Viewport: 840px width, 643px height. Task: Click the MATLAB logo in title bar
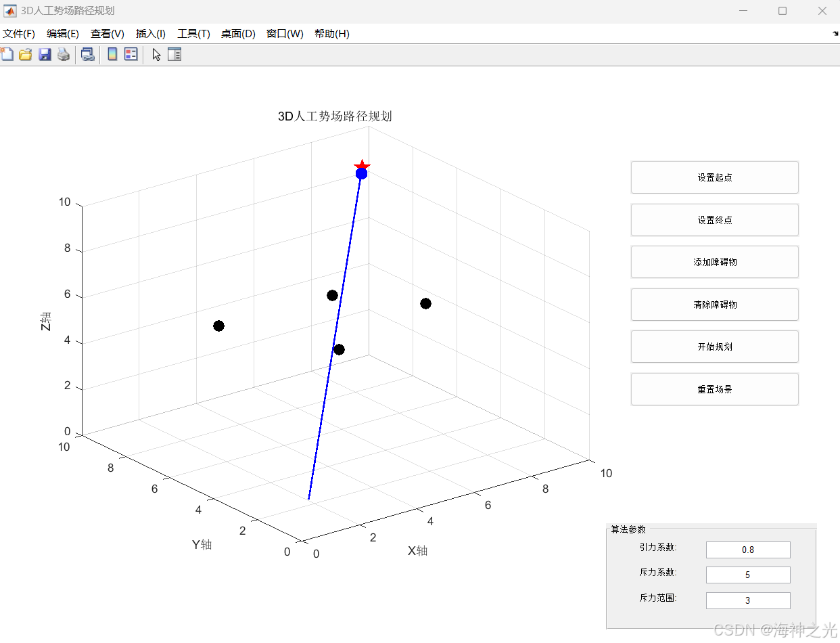click(10, 11)
